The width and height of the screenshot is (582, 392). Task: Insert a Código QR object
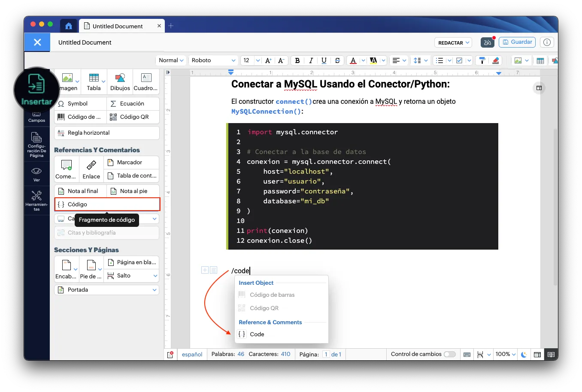point(133,117)
